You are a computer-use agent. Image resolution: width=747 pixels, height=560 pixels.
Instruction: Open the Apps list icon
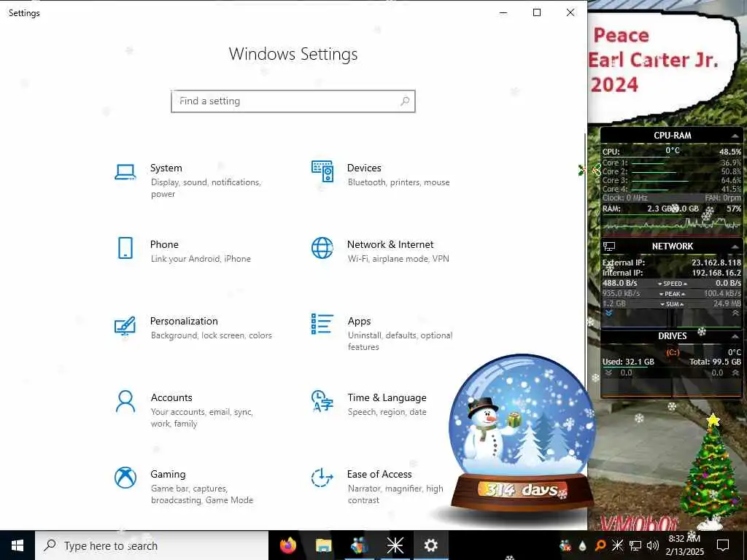322,324
